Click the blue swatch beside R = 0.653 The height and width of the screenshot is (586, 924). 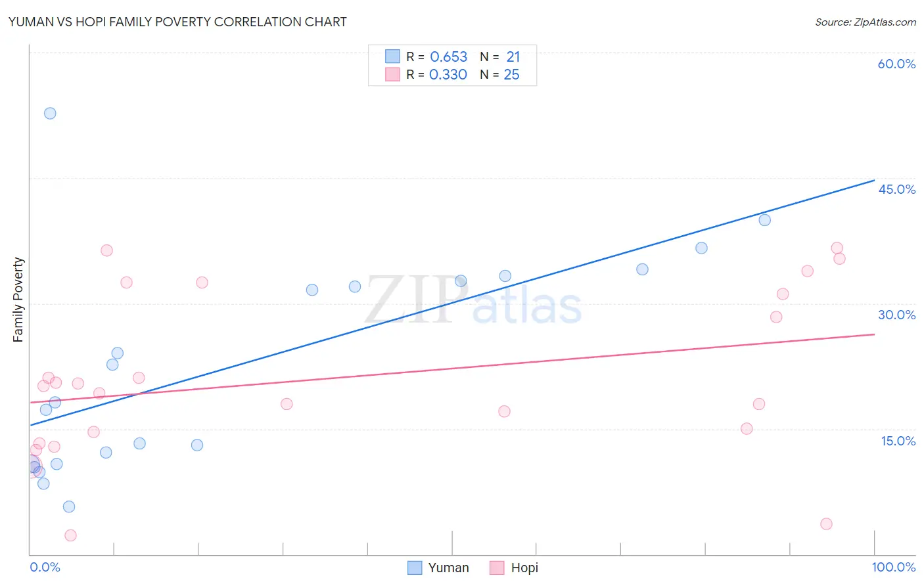(x=392, y=56)
